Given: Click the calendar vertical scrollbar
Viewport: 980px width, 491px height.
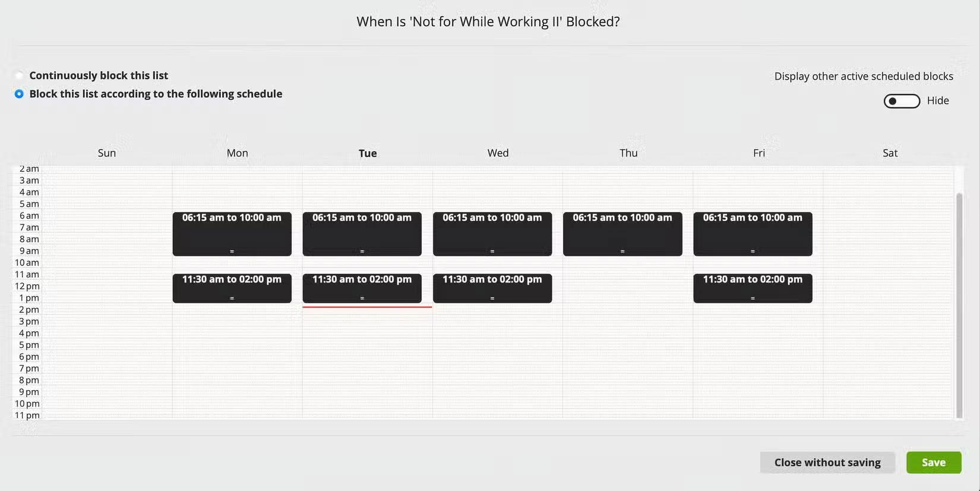Looking at the screenshot, I should pyautogui.click(x=959, y=305).
